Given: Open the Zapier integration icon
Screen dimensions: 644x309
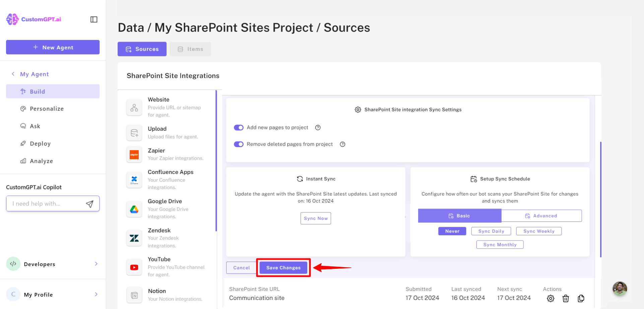Looking at the screenshot, I should click(134, 154).
